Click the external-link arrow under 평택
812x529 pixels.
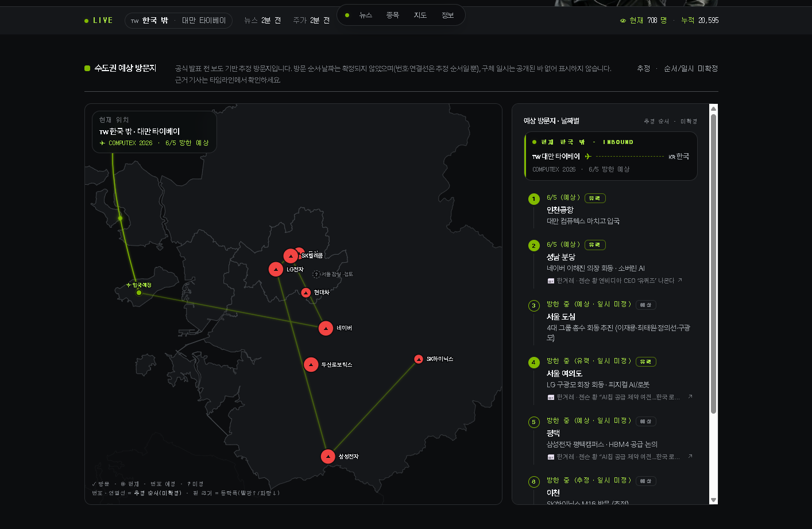[x=690, y=456]
